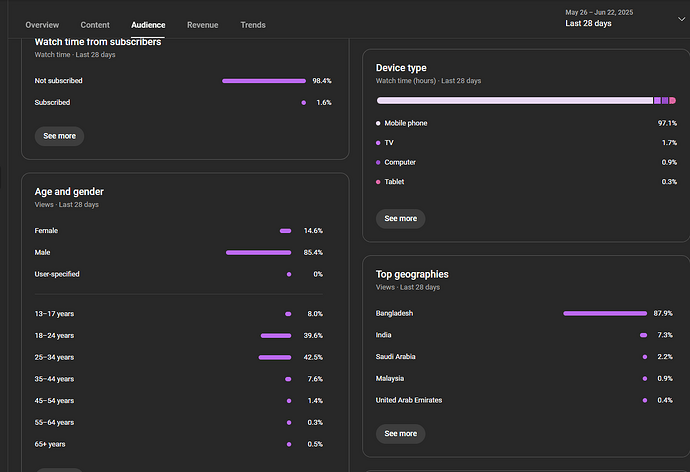690x472 pixels.
Task: See more under Watch time from subscribers
Action: pyautogui.click(x=59, y=136)
